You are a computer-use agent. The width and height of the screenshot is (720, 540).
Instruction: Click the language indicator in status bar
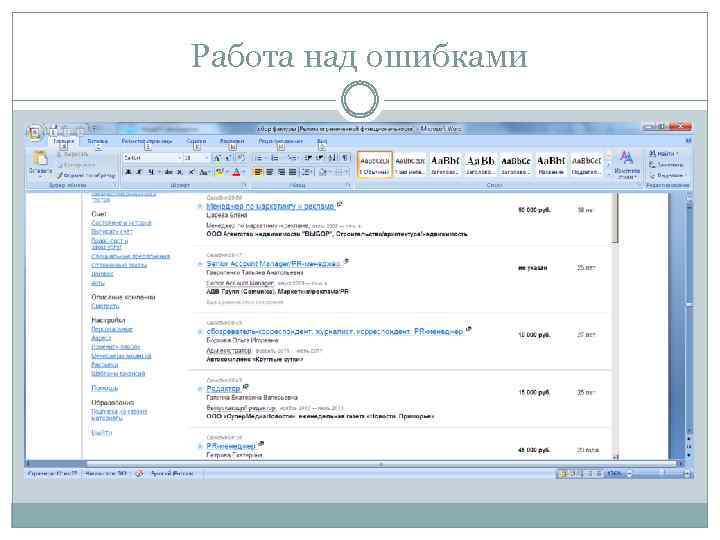(x=172, y=473)
